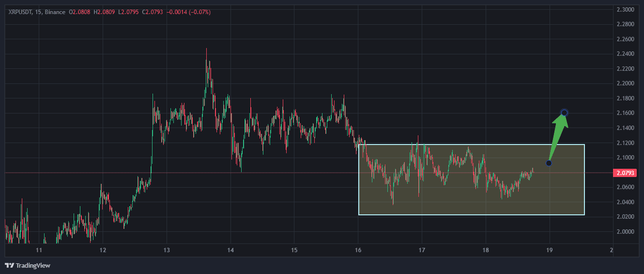Click the green arrowhead of the forecast arrow
This screenshot has width=644, height=274.
coord(560,122)
